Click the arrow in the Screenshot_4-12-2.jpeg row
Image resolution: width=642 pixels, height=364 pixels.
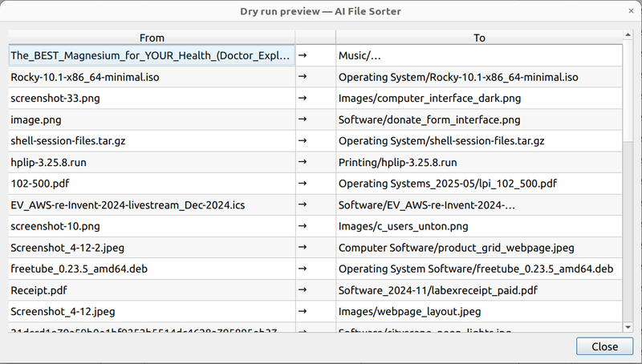302,247
